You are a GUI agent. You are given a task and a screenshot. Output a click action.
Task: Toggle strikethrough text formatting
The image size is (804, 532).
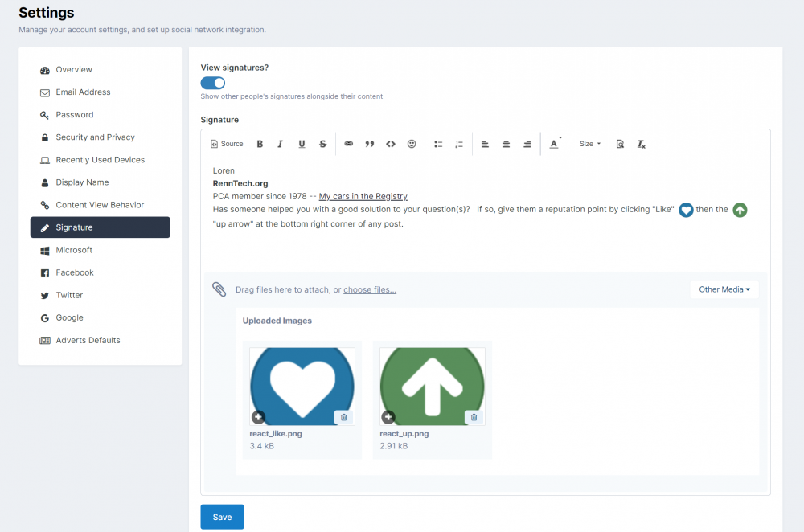(322, 144)
